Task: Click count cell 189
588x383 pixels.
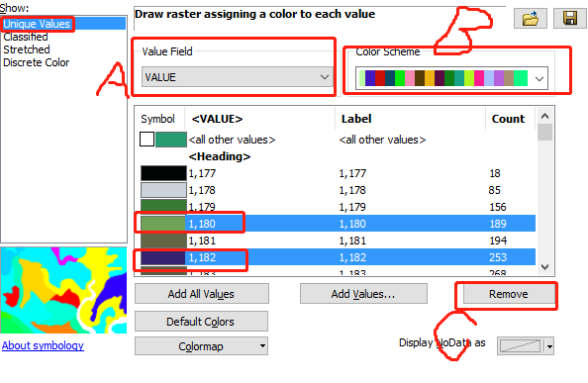Action: (498, 224)
